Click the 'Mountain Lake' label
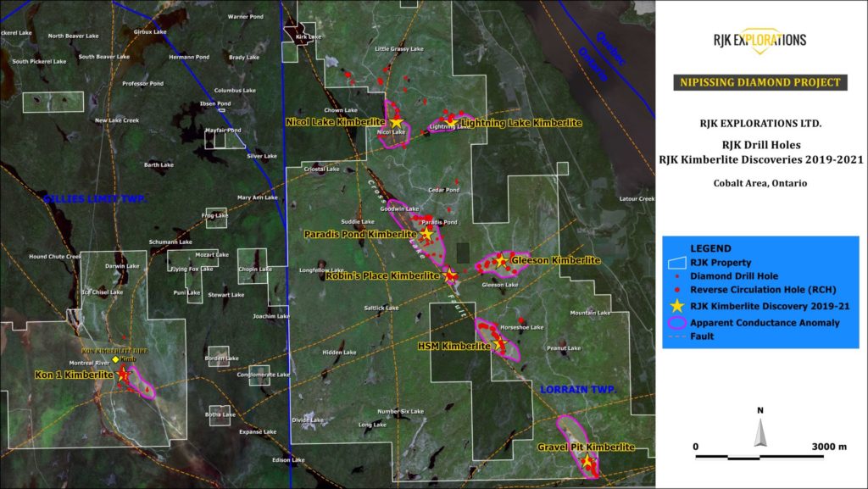 point(590,313)
